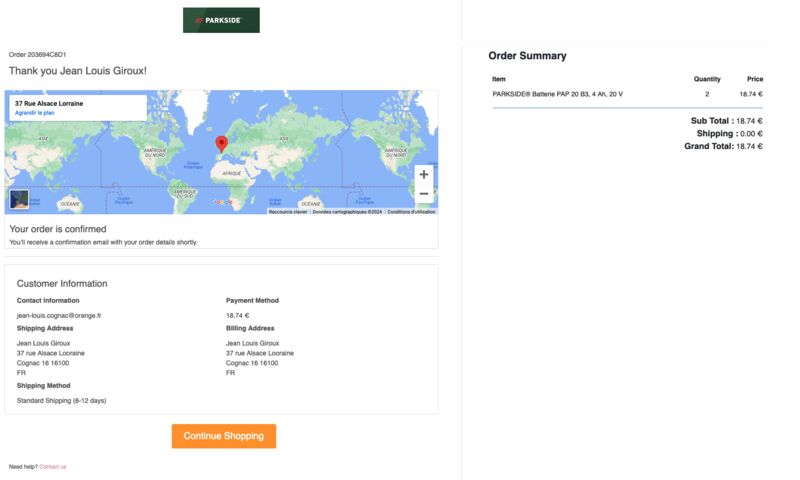Click billing 'Cognac 16 16100' line
Screen dimensions: 800x480
click(252, 363)
